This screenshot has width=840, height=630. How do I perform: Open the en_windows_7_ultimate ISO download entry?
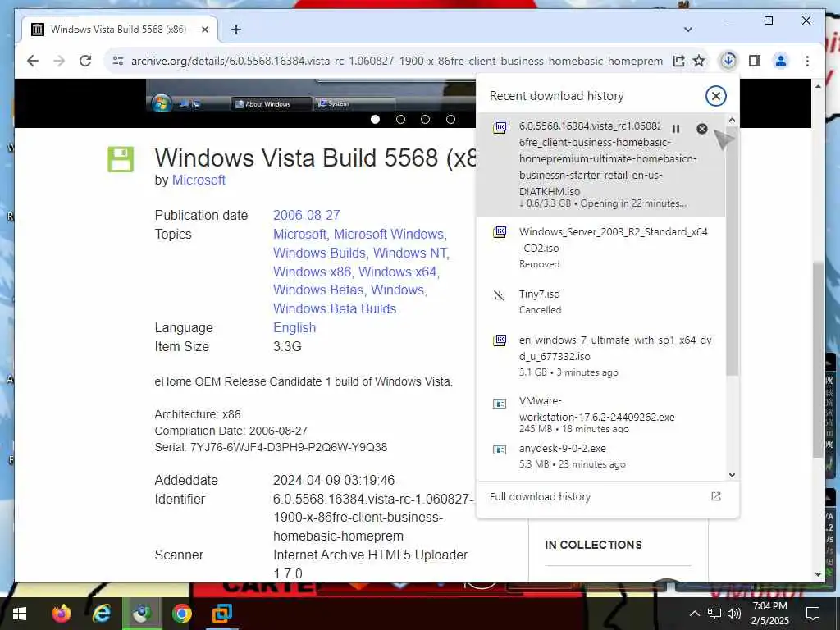(601, 356)
